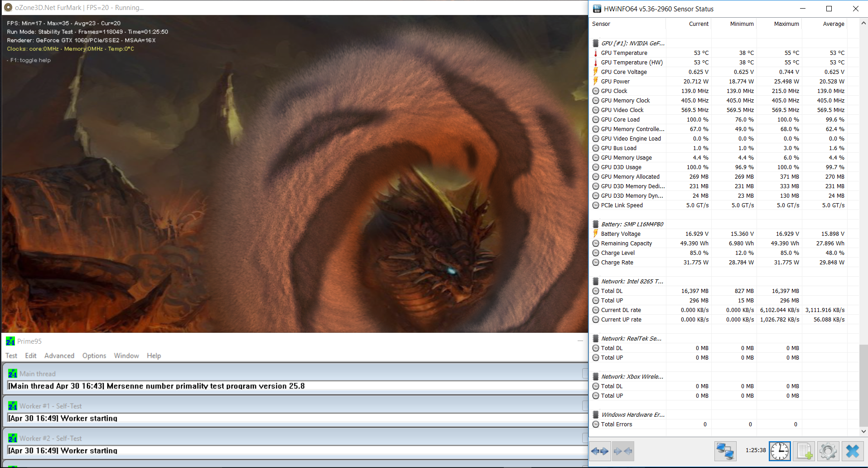Click the chip icon for Windows Hardware Errors
868x468 pixels.
click(596, 415)
